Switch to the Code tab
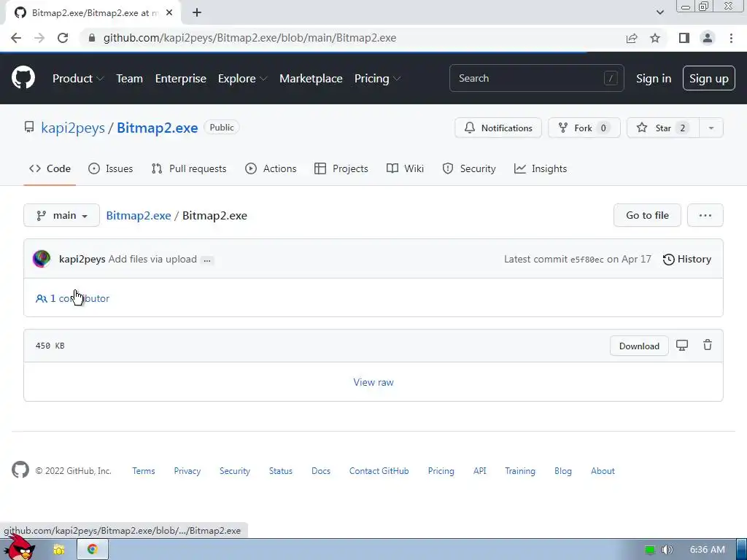 pyautogui.click(x=50, y=168)
